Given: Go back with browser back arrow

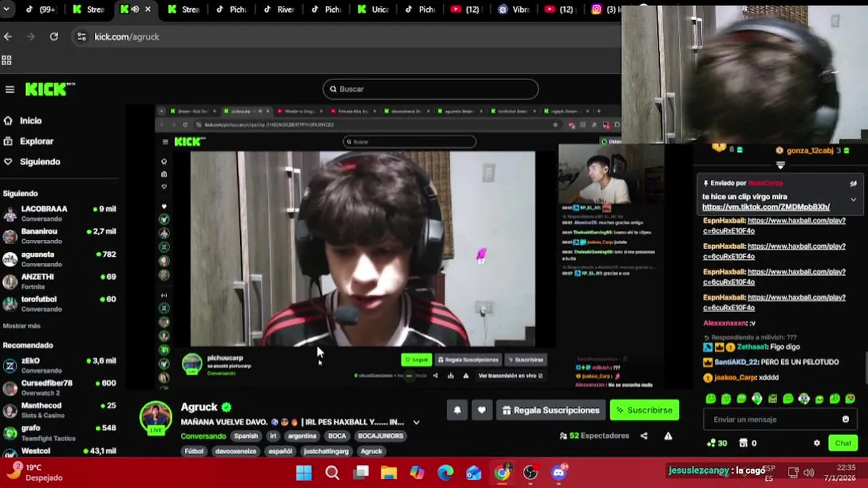Looking at the screenshot, I should click(7, 37).
